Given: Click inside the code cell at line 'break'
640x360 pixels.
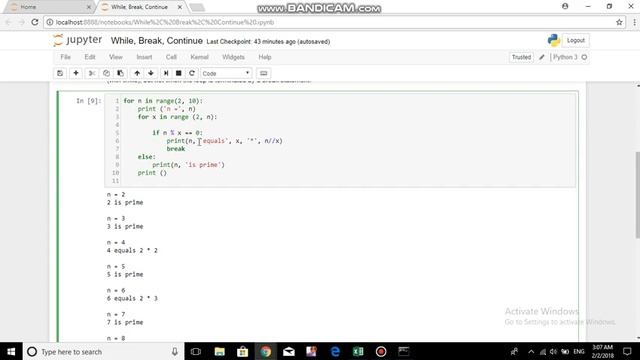Looking at the screenshot, I should coord(176,149).
